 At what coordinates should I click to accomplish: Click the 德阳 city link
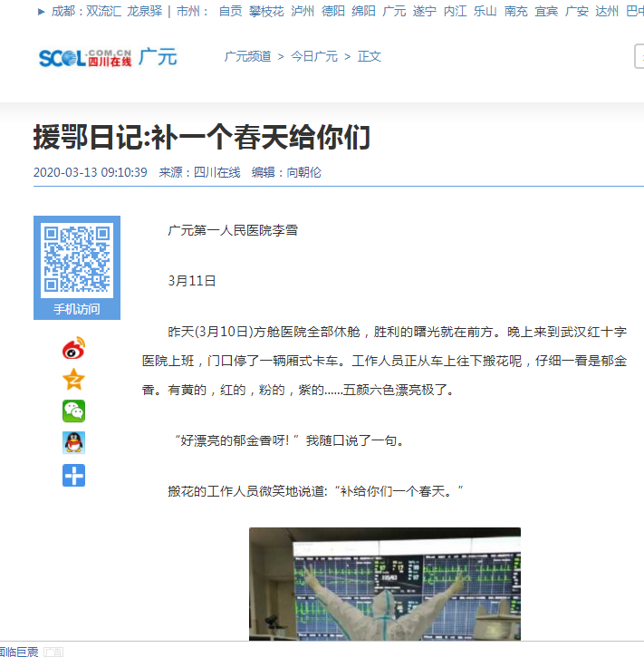coord(333,12)
